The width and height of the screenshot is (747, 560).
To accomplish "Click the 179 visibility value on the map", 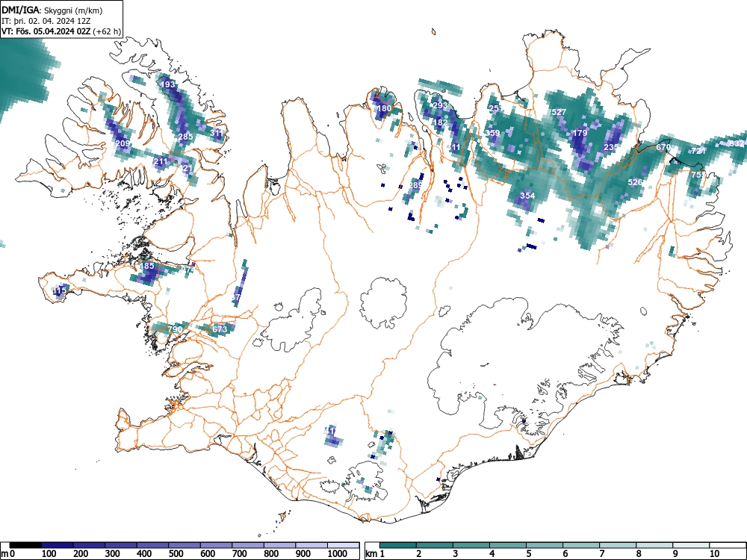I will pyautogui.click(x=580, y=133).
